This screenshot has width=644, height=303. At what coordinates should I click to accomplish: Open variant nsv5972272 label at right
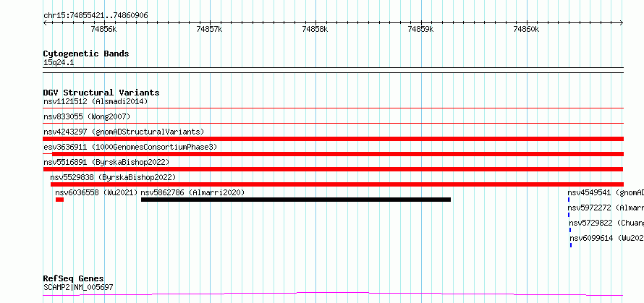pyautogui.click(x=606, y=208)
